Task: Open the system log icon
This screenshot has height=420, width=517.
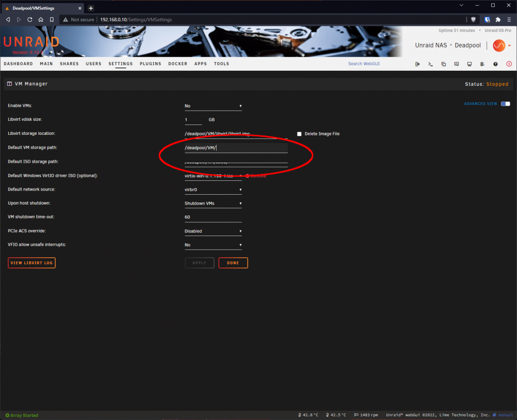Action: click(482, 64)
